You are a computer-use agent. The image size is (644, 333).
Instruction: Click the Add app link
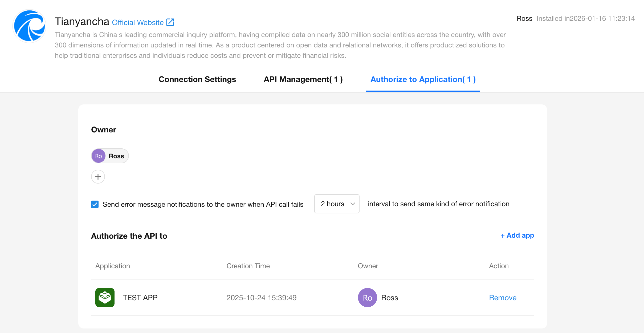[x=517, y=235]
